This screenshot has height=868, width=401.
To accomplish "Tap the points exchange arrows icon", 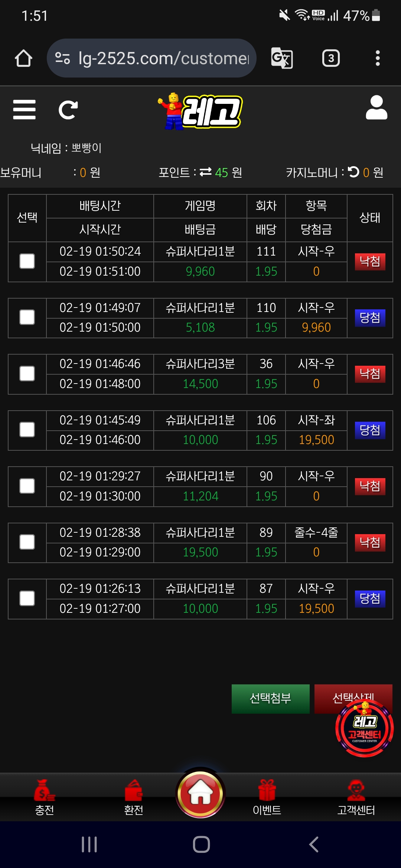I will [205, 172].
